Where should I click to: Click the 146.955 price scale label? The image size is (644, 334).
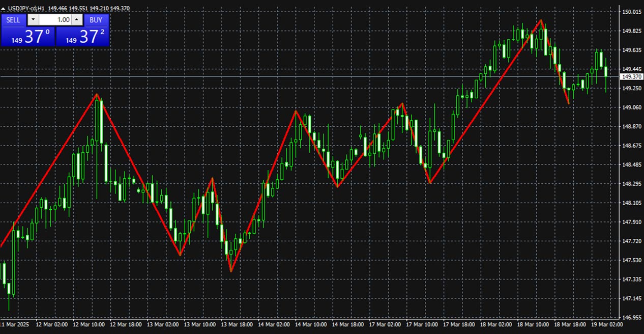click(x=631, y=317)
